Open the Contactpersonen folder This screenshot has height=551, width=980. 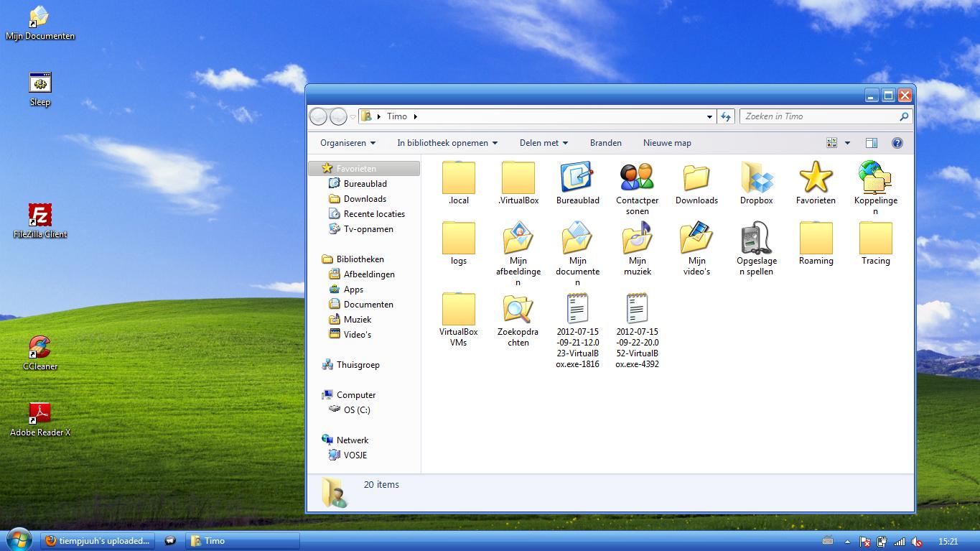[x=637, y=188]
